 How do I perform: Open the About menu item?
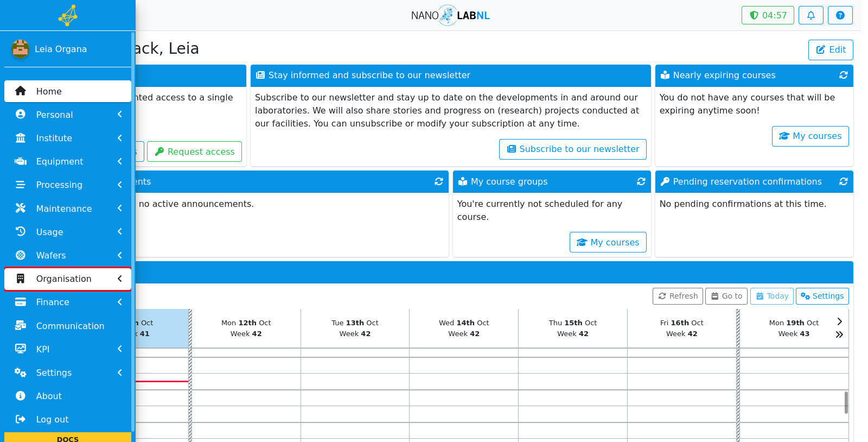coord(68,396)
